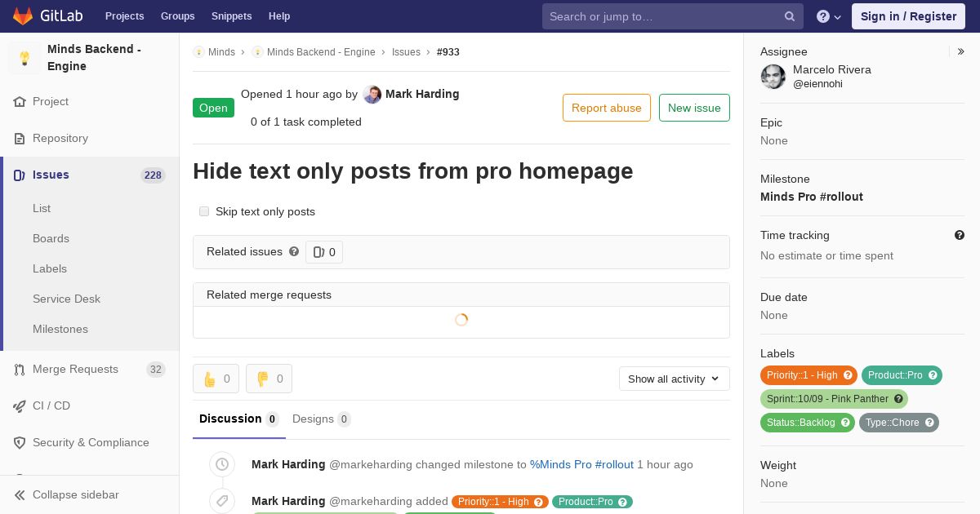Open the Help question-mark menu icon
The image size is (980, 514).
pos(823,16)
